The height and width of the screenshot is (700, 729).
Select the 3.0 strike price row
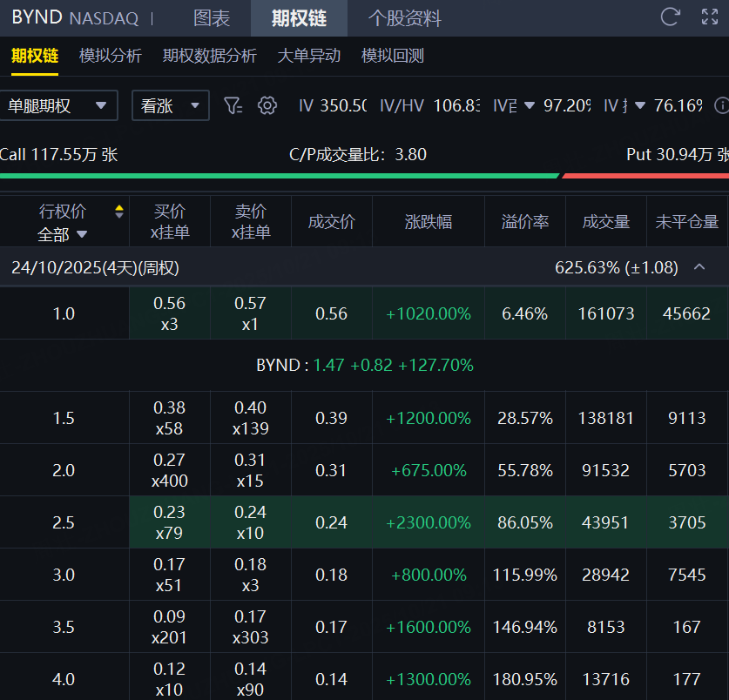click(64, 575)
